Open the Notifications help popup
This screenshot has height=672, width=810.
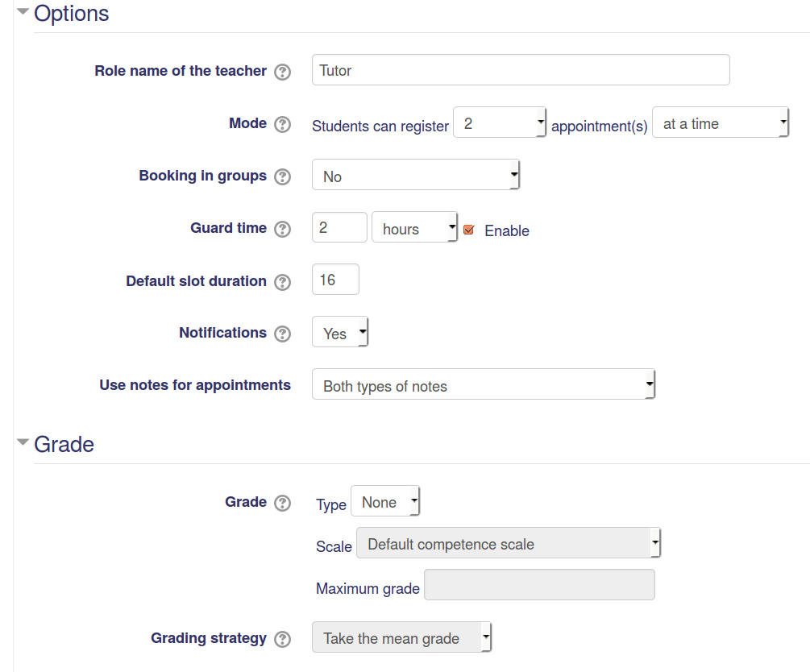pos(283,333)
